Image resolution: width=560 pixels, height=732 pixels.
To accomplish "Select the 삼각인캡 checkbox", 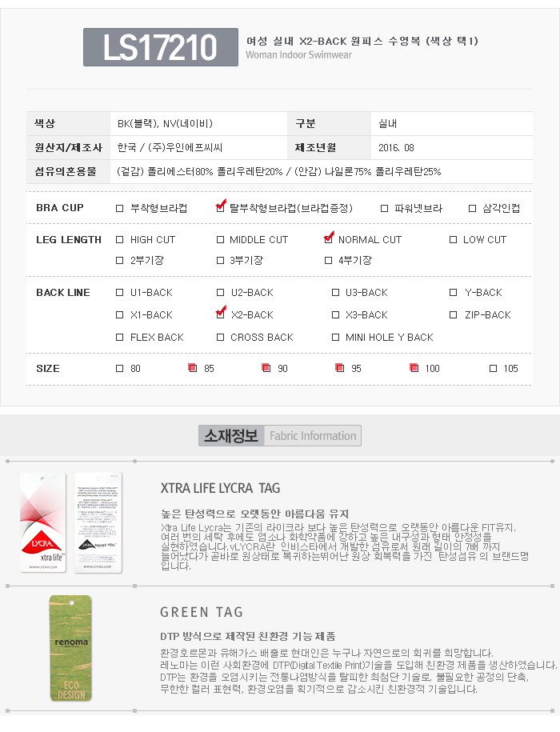I will [473, 209].
